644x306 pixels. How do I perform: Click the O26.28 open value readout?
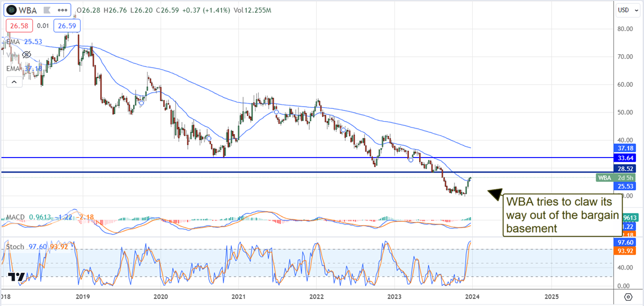(x=89, y=11)
